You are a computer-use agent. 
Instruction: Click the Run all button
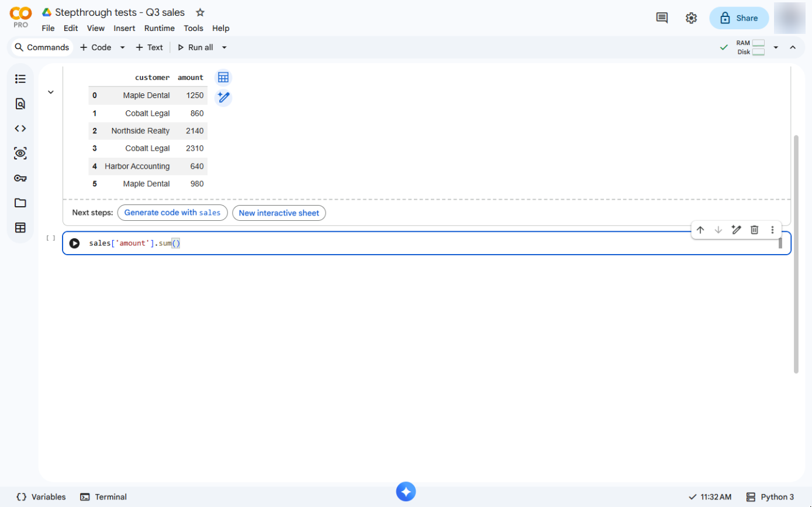click(x=195, y=47)
